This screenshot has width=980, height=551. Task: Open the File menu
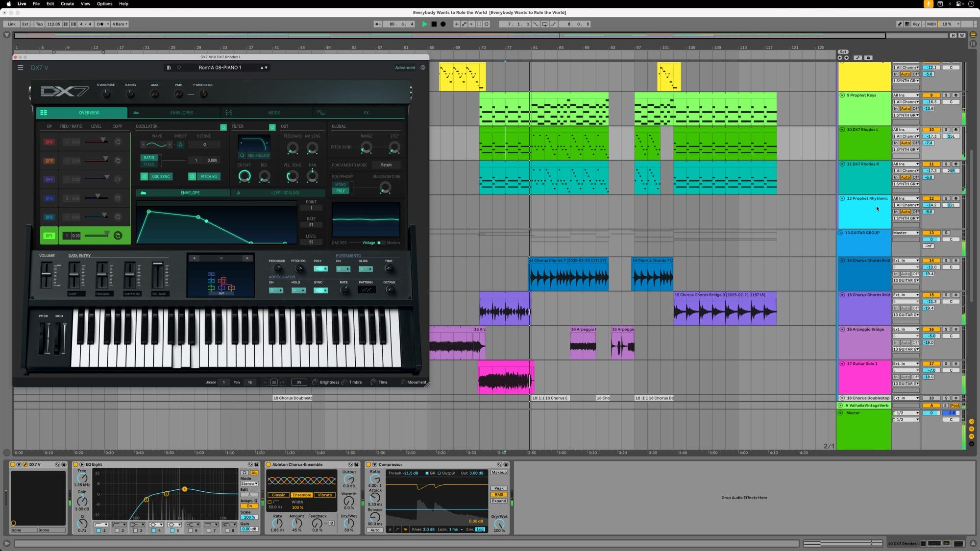tap(36, 3)
